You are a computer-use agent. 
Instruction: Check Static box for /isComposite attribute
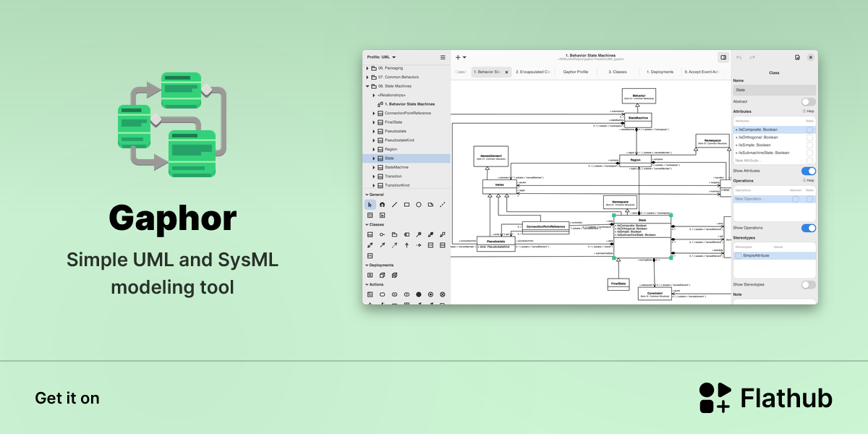pyautogui.click(x=810, y=129)
